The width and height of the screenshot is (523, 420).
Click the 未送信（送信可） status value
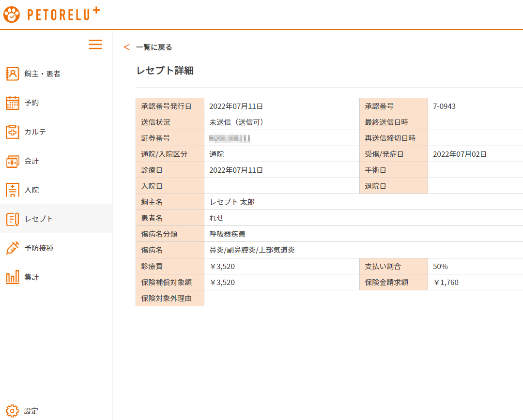pos(236,122)
